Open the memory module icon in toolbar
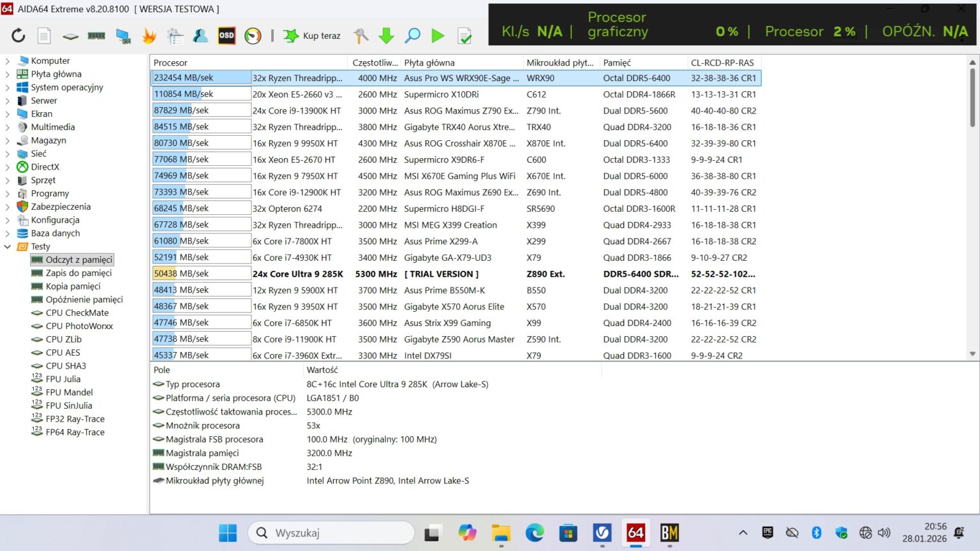This screenshot has width=980, height=551. 96,36
